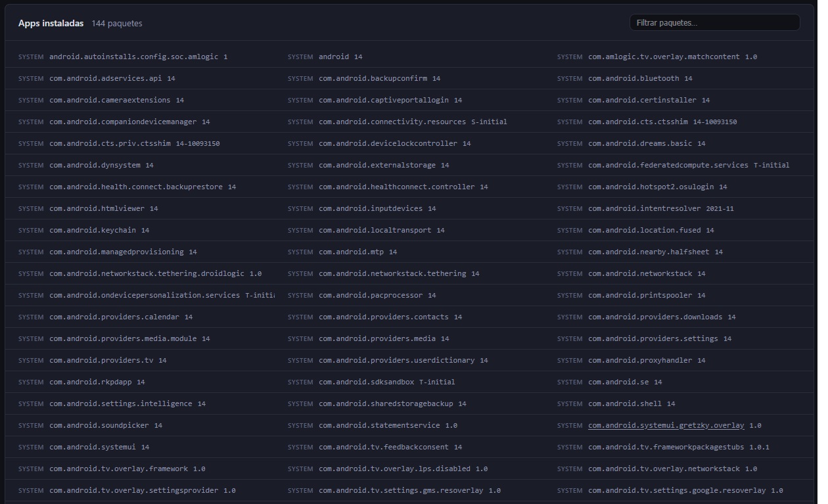Select com.android.soundpicker package
Viewport: 828px width, 504px height.
(99, 425)
